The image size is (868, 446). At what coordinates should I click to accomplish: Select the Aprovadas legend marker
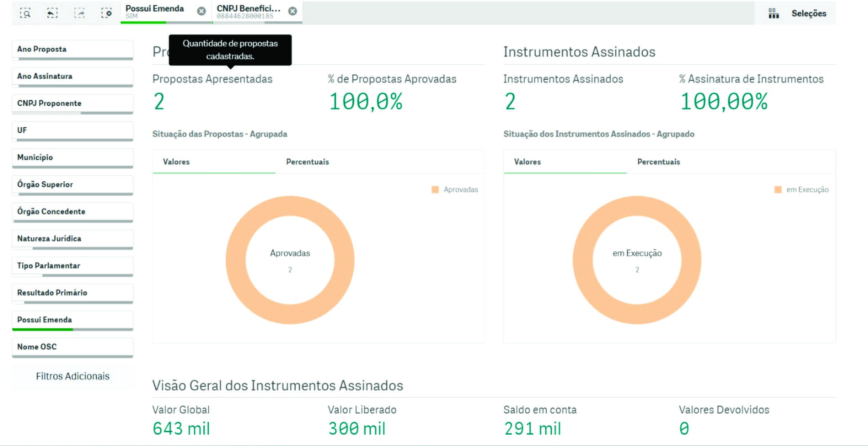[436, 189]
